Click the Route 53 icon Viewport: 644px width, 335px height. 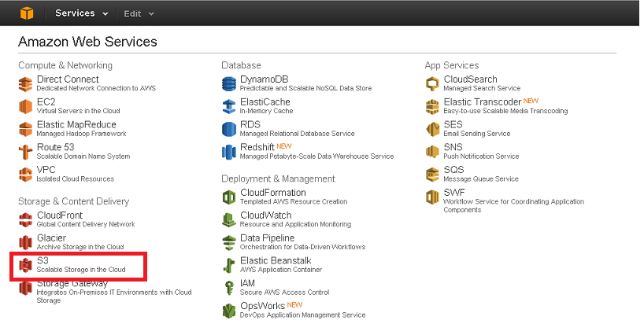[x=25, y=152]
